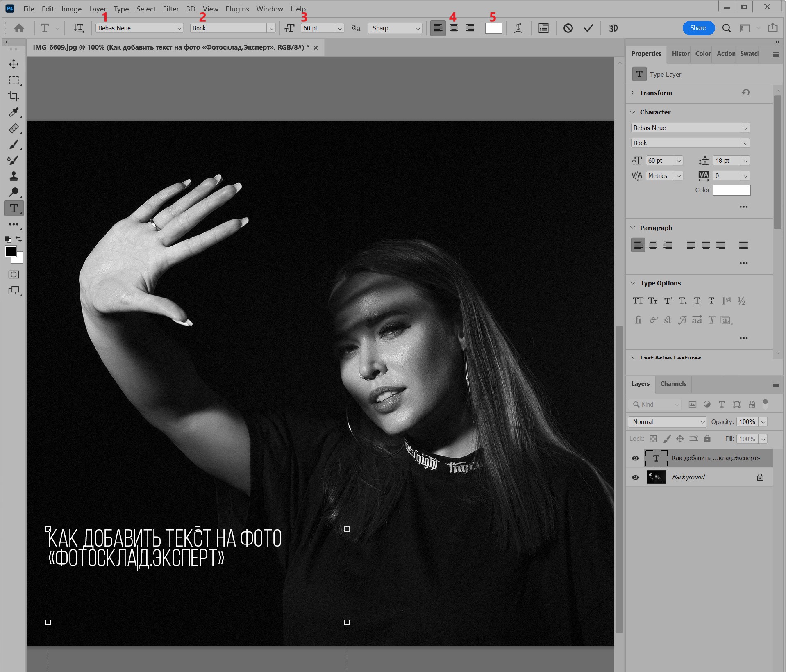Open the Search magnifier icon

(x=727, y=28)
